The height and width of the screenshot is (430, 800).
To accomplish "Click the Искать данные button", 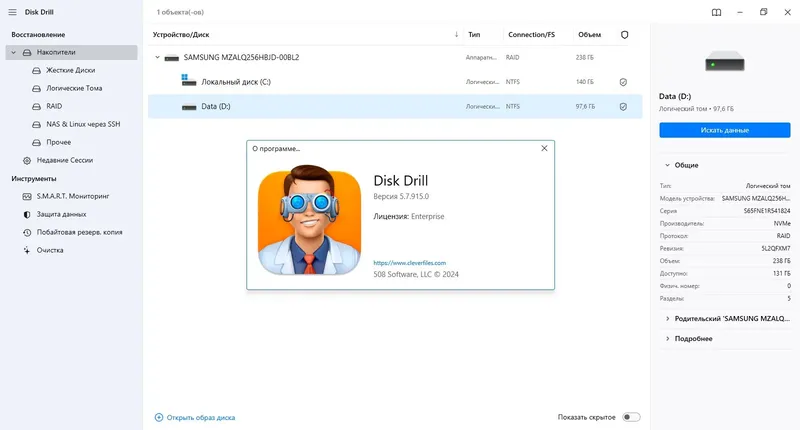I will (724, 130).
